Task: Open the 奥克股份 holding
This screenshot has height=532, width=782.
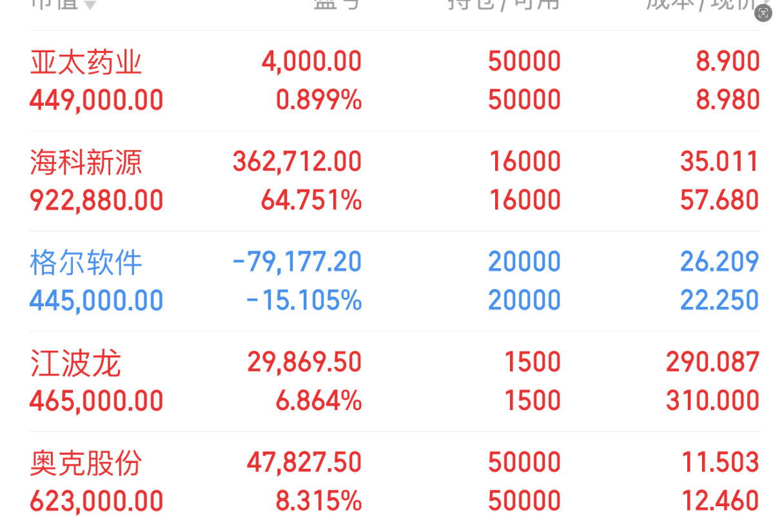Action: point(395,482)
